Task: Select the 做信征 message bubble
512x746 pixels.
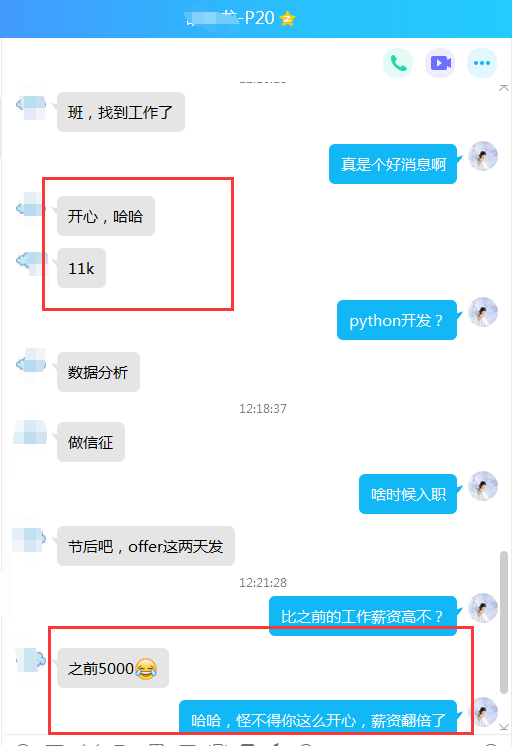Action: click(x=91, y=442)
